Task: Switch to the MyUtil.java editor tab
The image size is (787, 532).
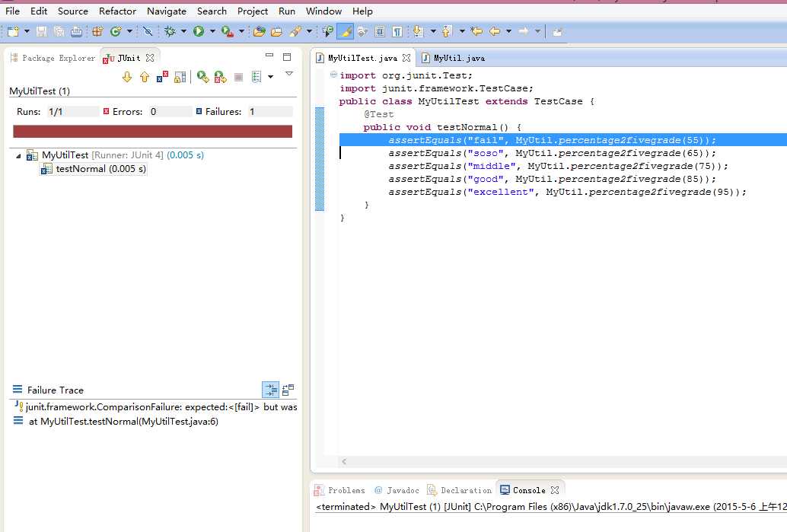Action: (x=454, y=58)
